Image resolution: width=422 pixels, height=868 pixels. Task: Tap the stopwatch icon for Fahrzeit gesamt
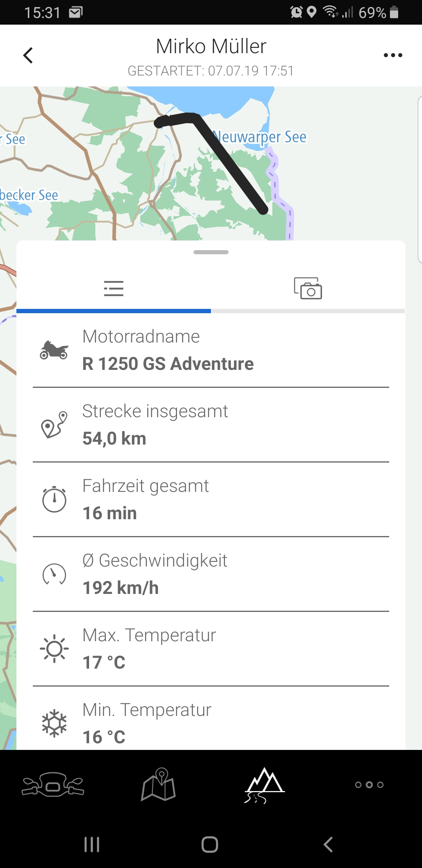pos(54,499)
